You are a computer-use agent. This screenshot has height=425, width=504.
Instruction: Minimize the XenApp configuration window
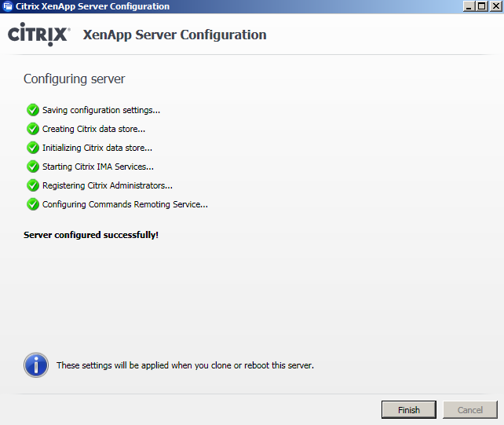[469, 6]
